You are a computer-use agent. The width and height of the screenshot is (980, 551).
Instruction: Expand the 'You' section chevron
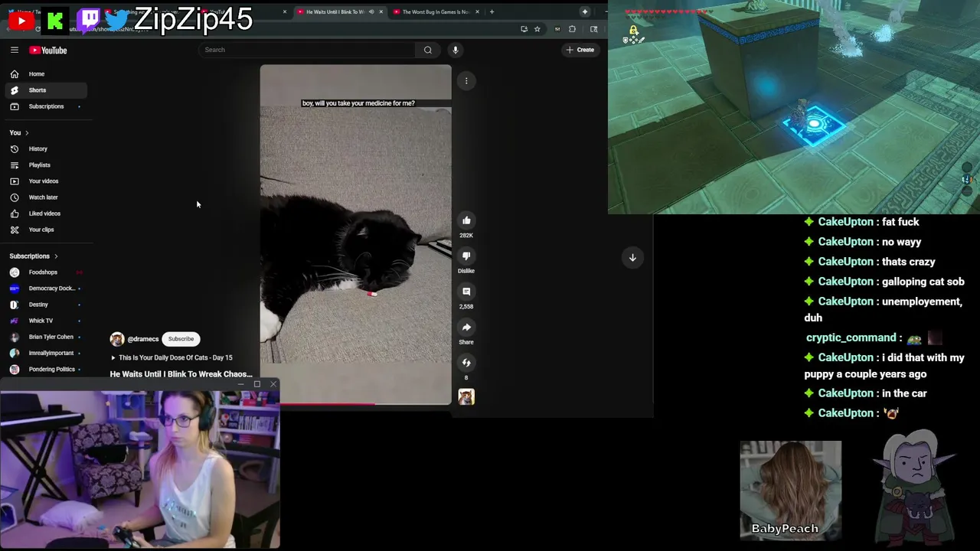(27, 132)
